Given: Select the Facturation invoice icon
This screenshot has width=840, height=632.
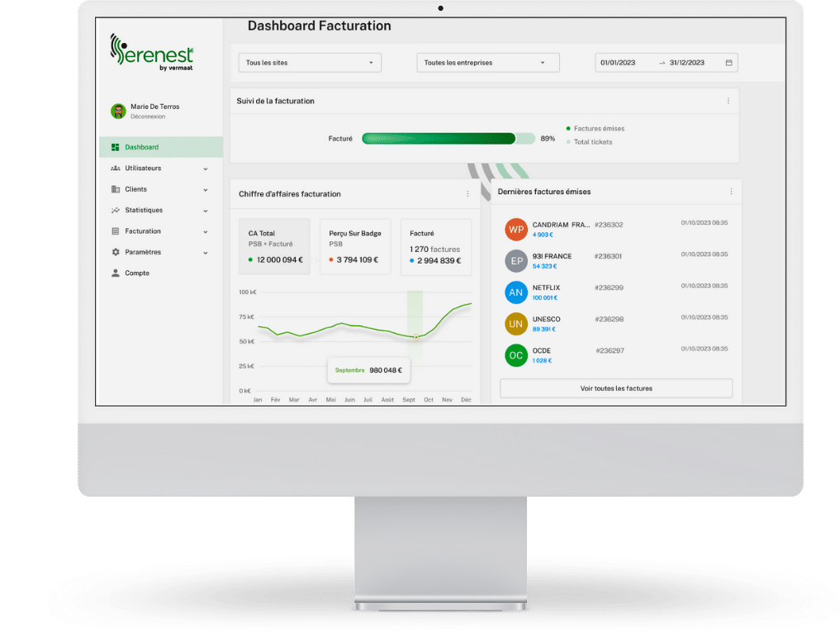Looking at the screenshot, I should 113,231.
